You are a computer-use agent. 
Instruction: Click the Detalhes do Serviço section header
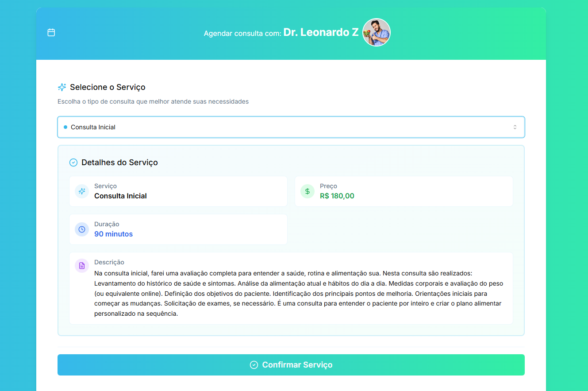coord(119,162)
